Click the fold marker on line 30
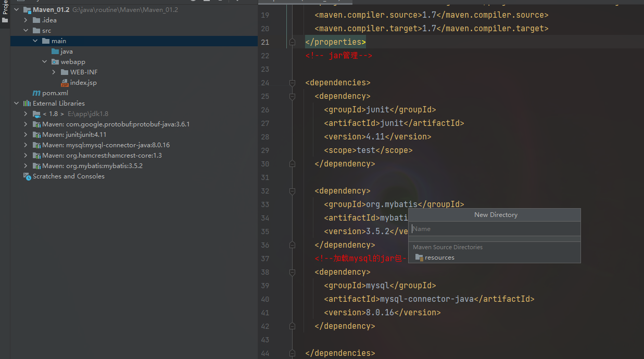This screenshot has height=359, width=644. (292, 164)
